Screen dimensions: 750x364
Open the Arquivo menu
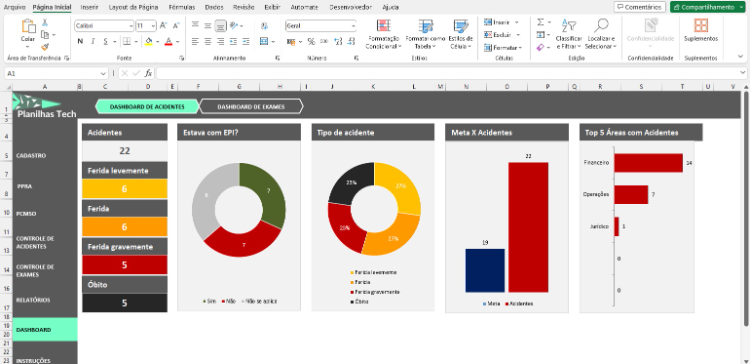14,7
